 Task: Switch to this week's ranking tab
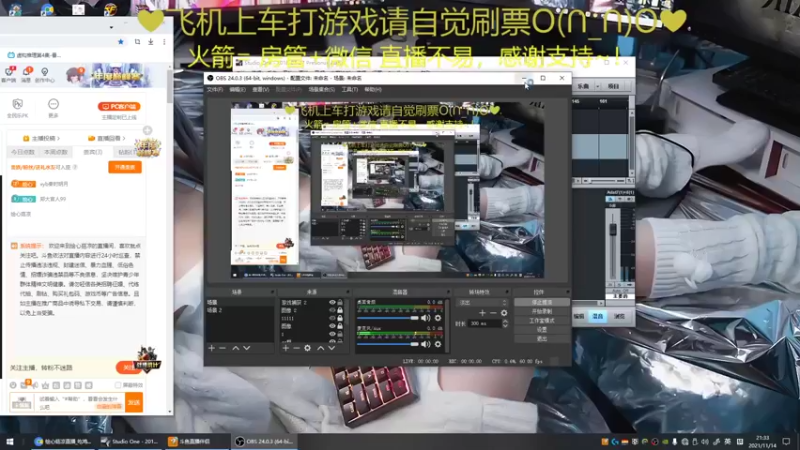click(x=56, y=152)
